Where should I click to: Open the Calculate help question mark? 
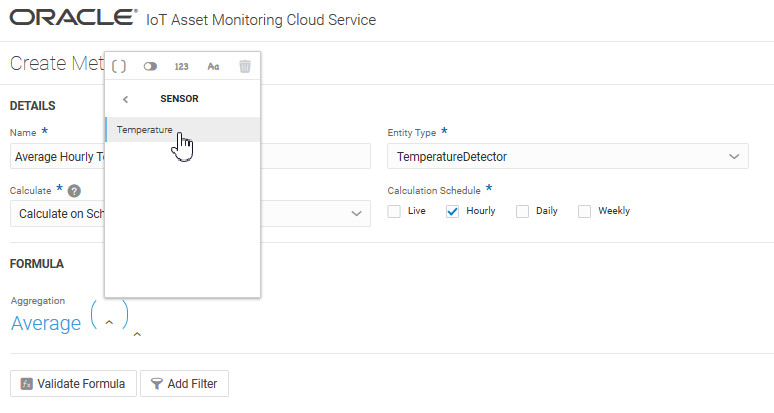coord(74,191)
